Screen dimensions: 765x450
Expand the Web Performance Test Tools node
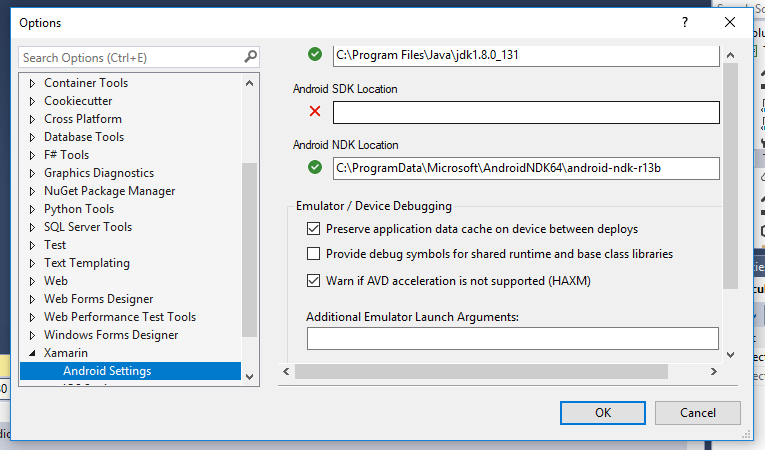point(32,317)
